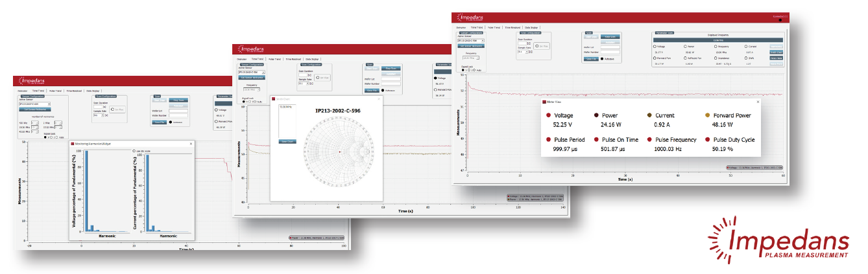Open Pulse Trend tab in middle window
This screenshot has height=274, width=868.
(x=274, y=59)
